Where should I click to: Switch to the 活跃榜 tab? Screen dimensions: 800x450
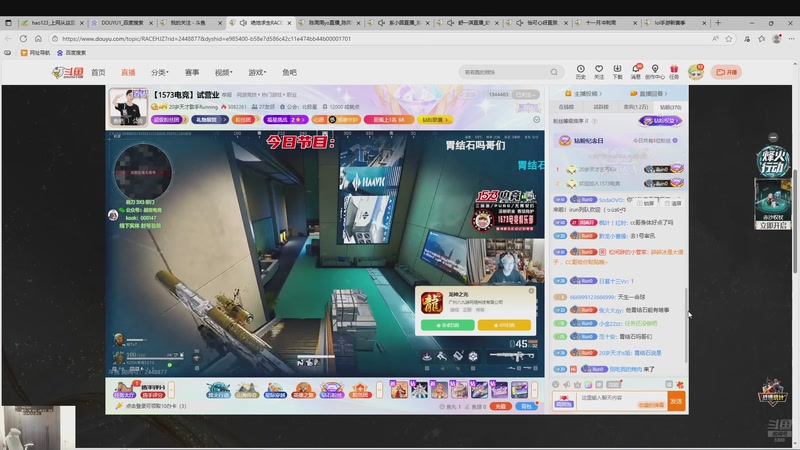pos(601,107)
